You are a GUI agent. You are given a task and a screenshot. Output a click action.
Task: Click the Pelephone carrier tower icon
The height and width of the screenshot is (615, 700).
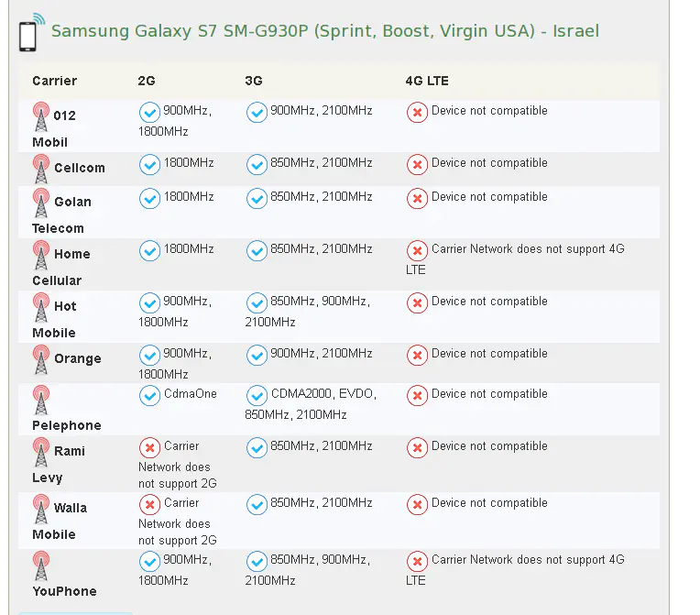point(41,400)
